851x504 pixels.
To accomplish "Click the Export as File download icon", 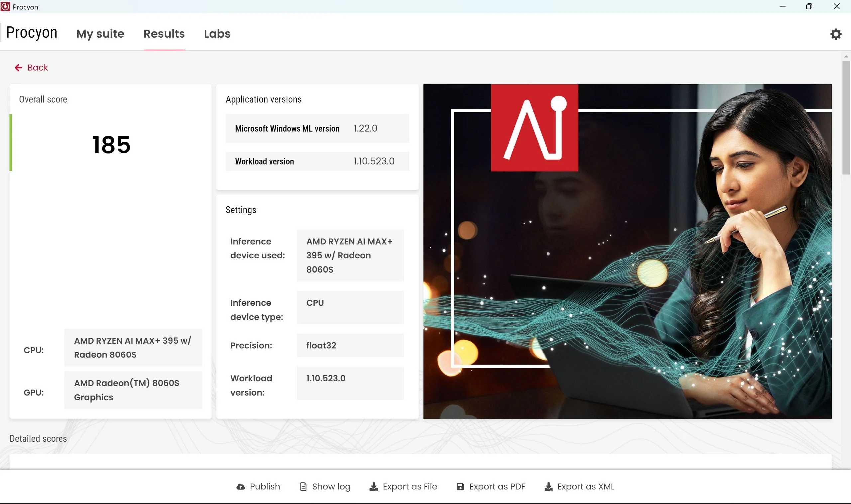I will (373, 487).
